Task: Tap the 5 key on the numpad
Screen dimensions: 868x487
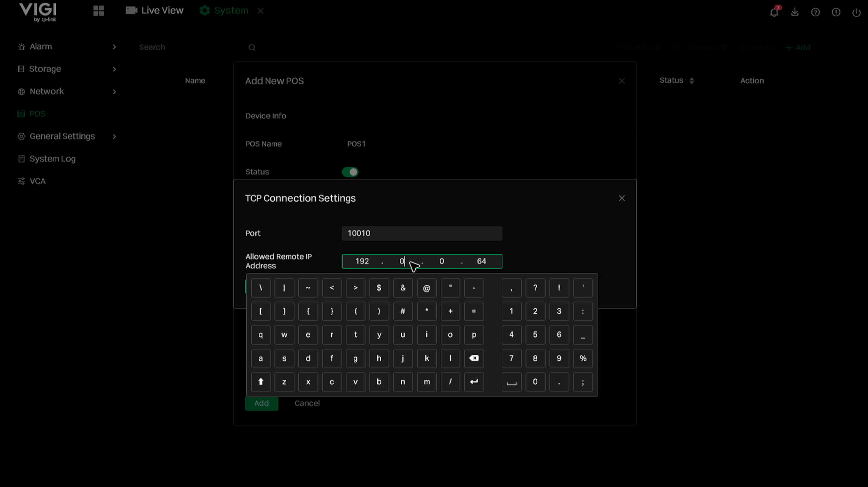Action: coord(535,334)
